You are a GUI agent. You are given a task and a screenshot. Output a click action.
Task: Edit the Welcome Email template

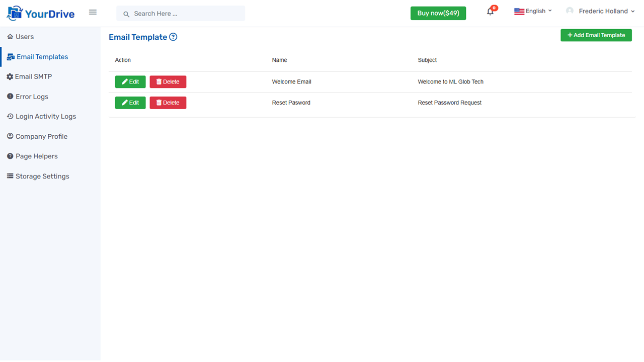click(x=130, y=81)
